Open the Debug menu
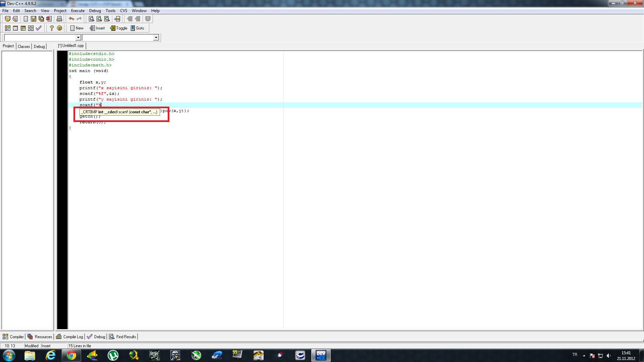This screenshot has height=362, width=644. (x=95, y=11)
